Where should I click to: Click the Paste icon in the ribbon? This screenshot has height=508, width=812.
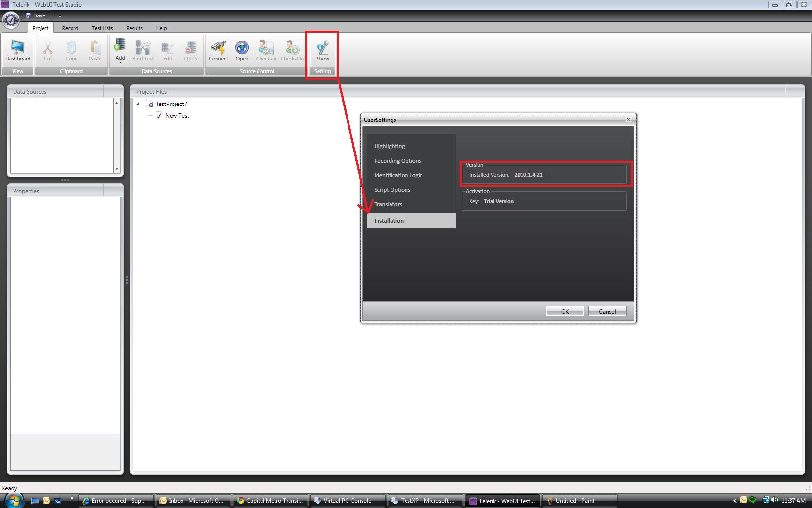[x=95, y=51]
